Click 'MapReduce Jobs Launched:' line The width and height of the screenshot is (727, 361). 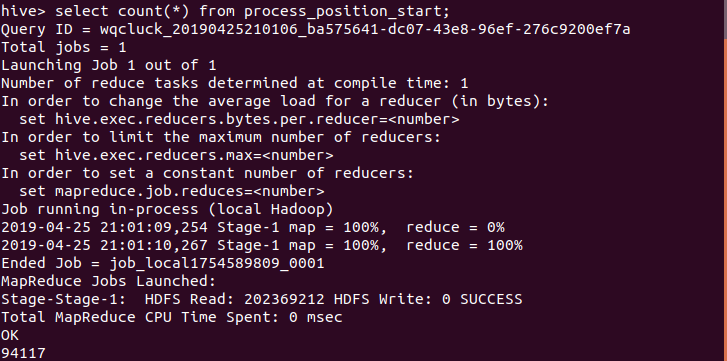108,281
